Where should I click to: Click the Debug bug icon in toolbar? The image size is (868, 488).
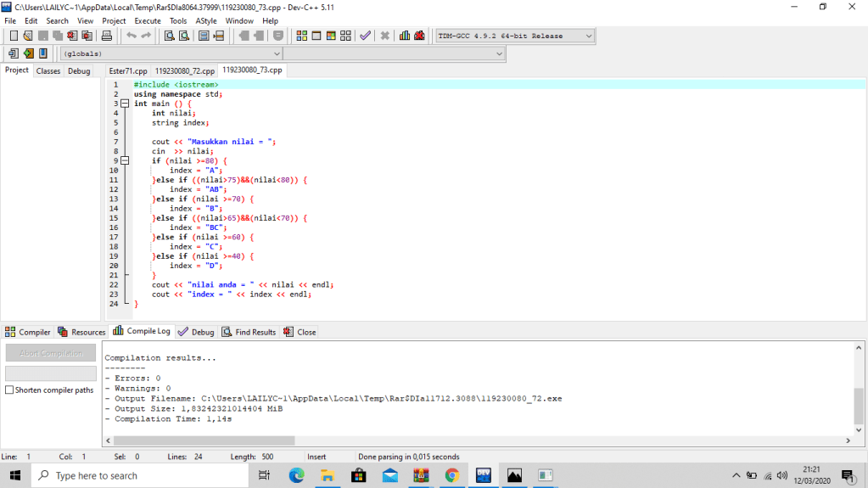420,36
